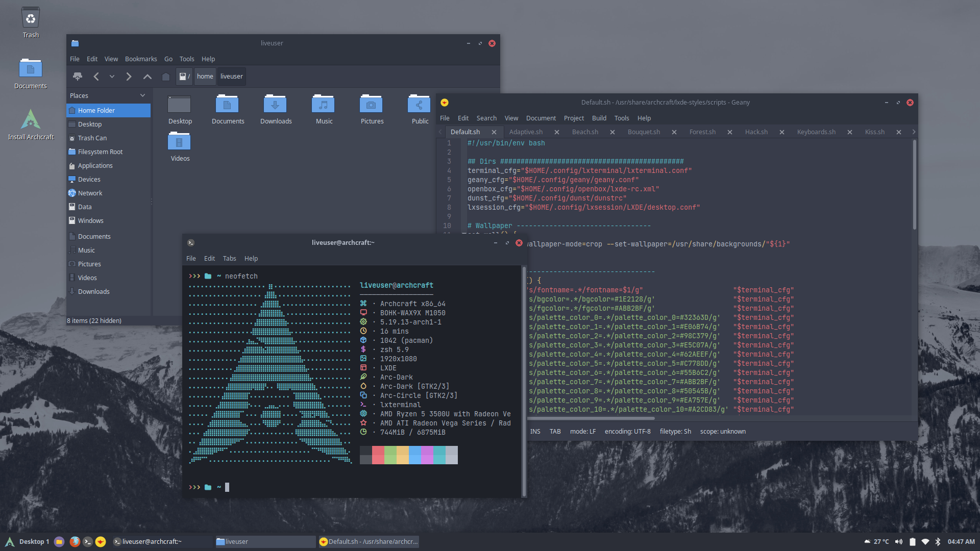980x551 pixels.
Task: Click the red color swatch in neofetch
Action: coord(378,455)
